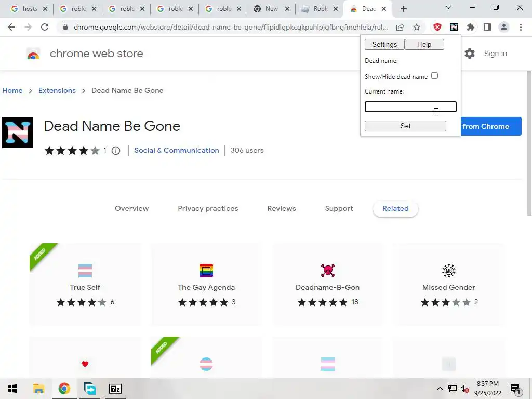Open the True Self extension card
The image size is (532, 399).
85,284
